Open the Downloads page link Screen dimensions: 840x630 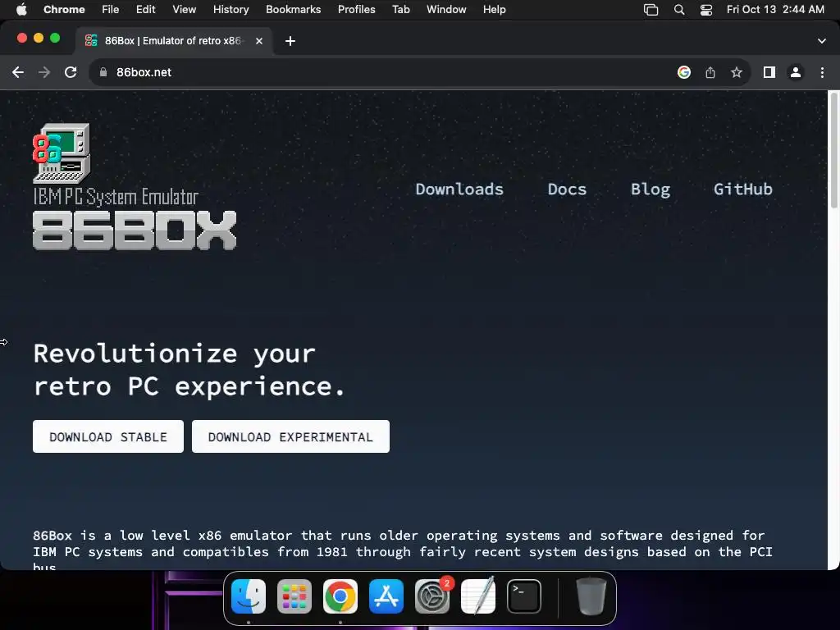pos(459,189)
